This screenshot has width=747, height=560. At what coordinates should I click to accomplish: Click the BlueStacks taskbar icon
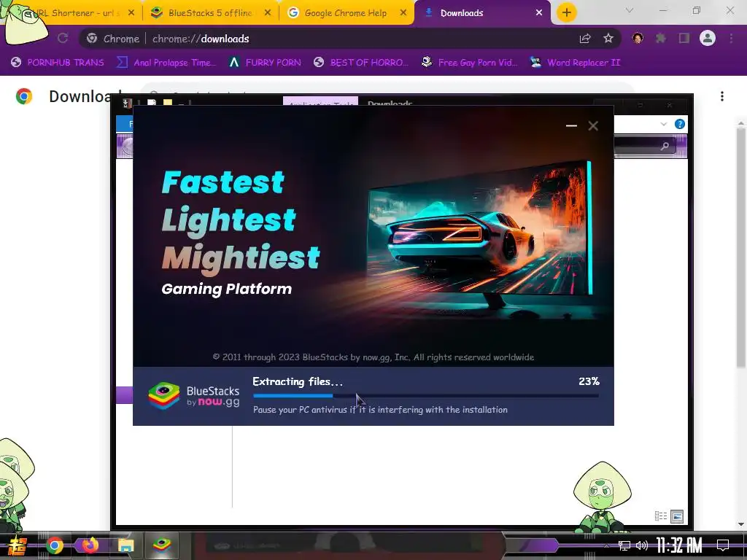point(162,545)
